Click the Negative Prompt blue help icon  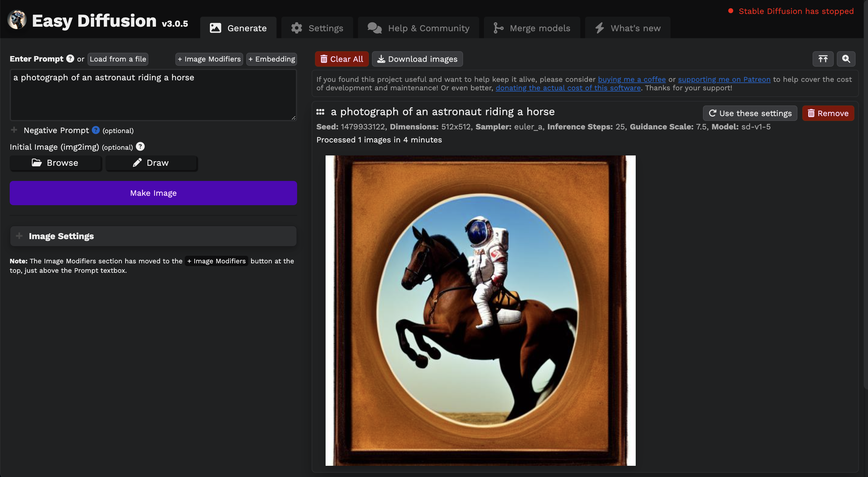pyautogui.click(x=96, y=130)
